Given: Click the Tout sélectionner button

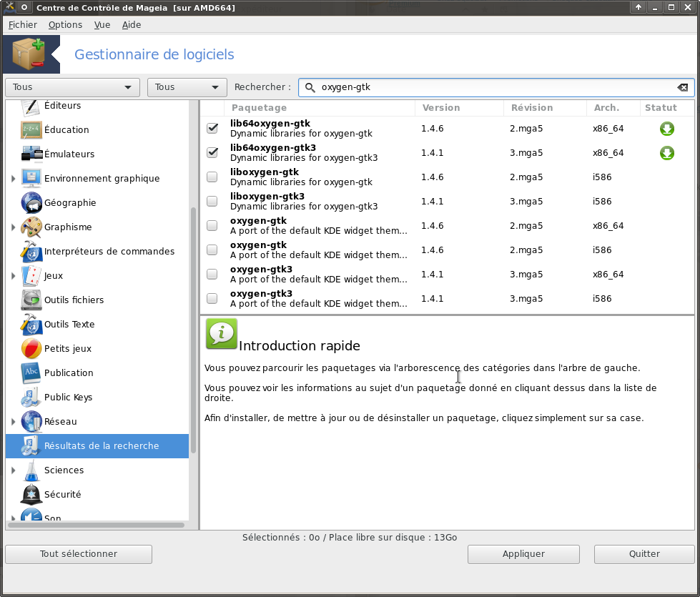Looking at the screenshot, I should pos(79,554).
